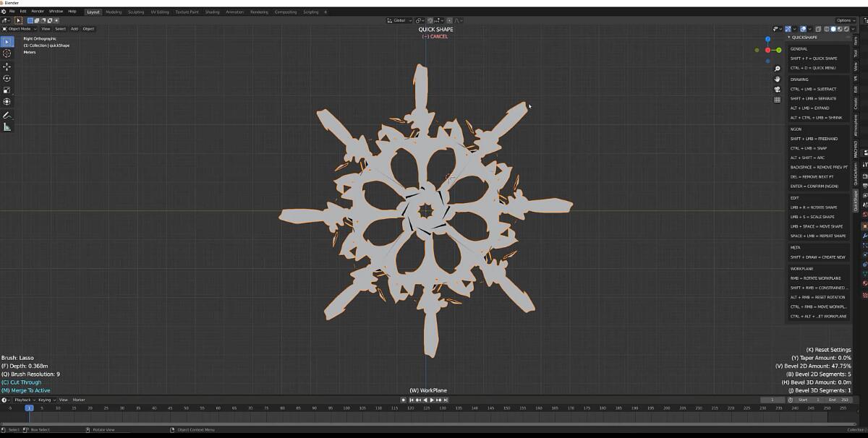Open the Item sidebar tab
868x438 pixels.
click(x=856, y=42)
